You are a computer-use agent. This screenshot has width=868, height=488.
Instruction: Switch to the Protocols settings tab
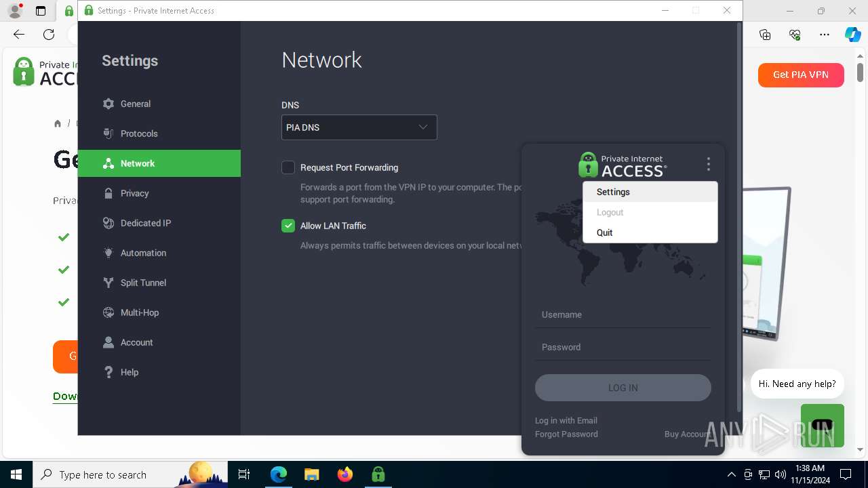pos(159,134)
